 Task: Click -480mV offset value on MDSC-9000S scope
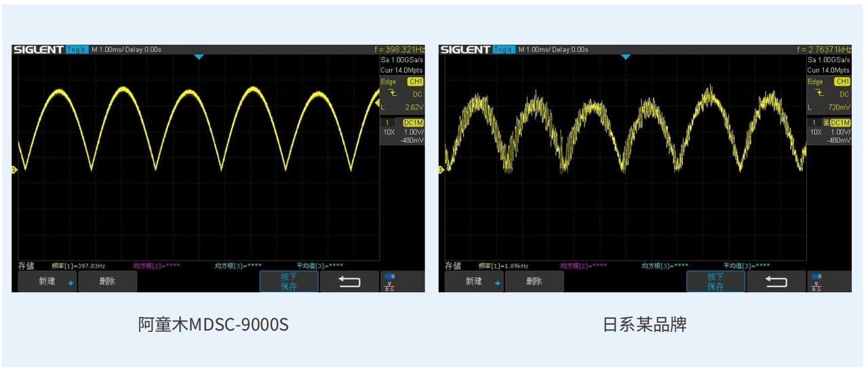coord(412,140)
